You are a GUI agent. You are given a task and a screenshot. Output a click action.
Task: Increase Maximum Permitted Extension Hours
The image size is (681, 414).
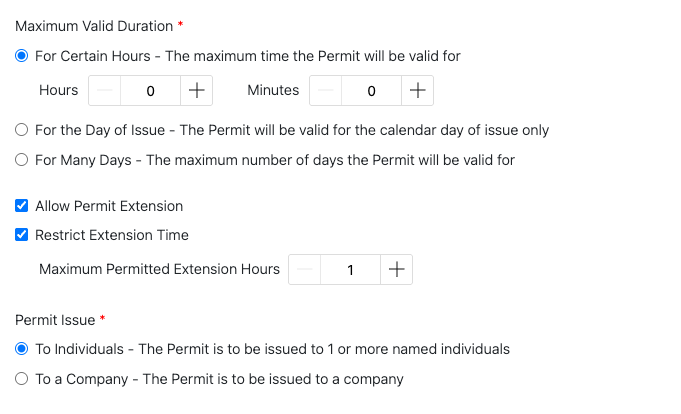[x=396, y=270]
